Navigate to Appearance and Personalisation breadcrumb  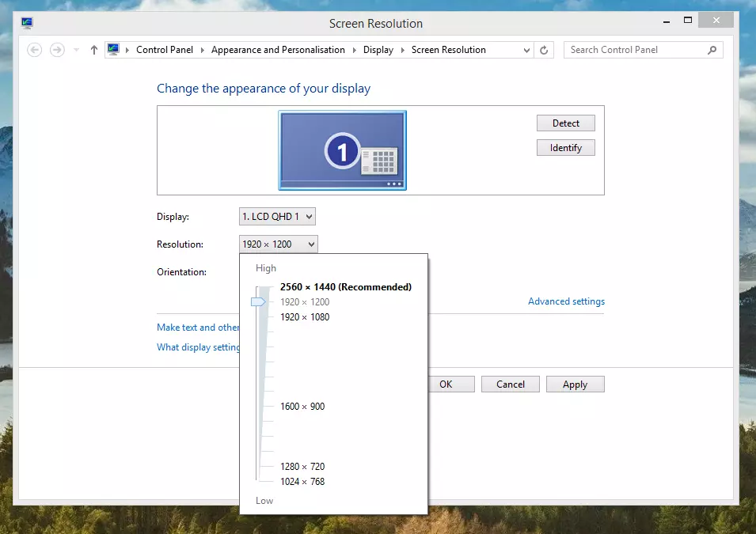point(278,50)
